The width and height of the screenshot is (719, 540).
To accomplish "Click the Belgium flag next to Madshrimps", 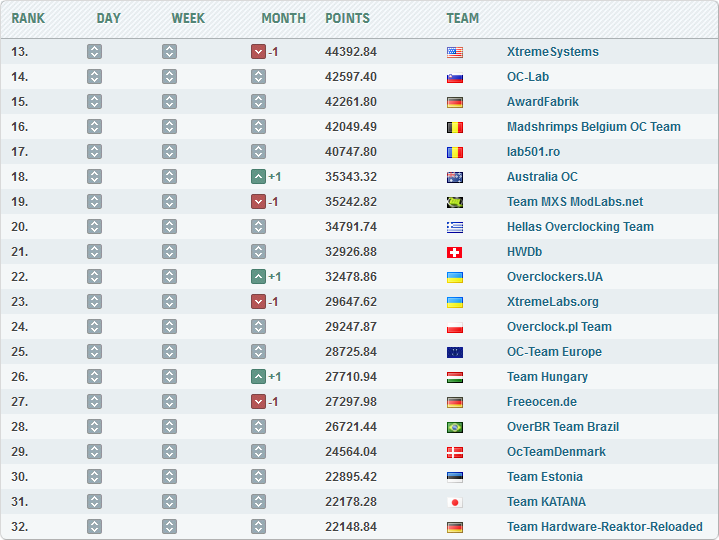I will [455, 127].
